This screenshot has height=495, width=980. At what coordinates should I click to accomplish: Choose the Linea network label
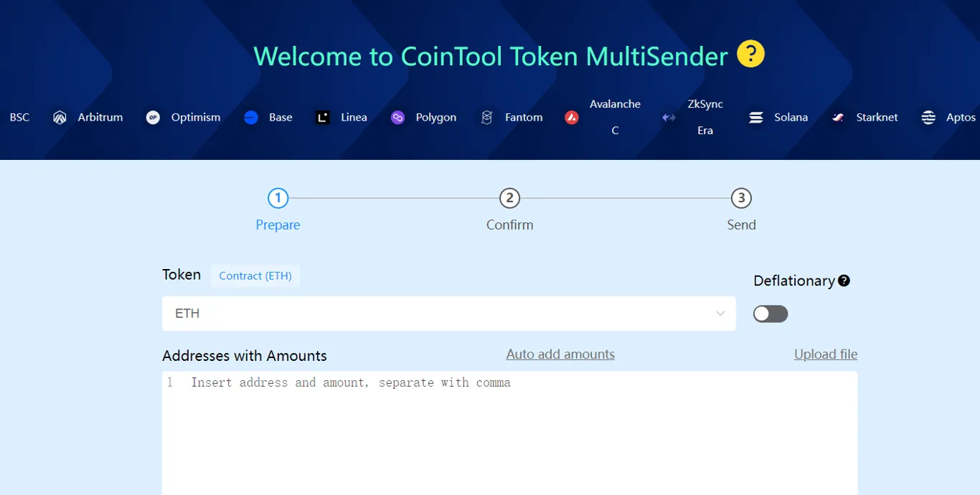354,118
